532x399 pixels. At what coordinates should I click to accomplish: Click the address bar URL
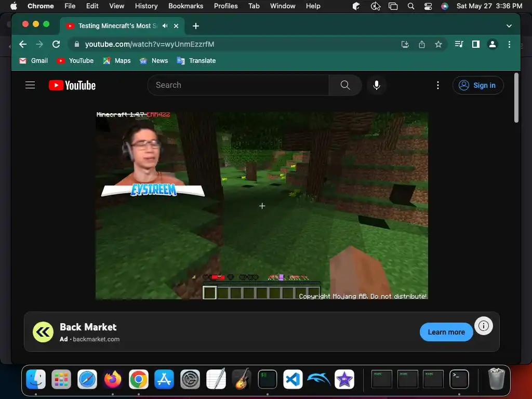(x=150, y=44)
